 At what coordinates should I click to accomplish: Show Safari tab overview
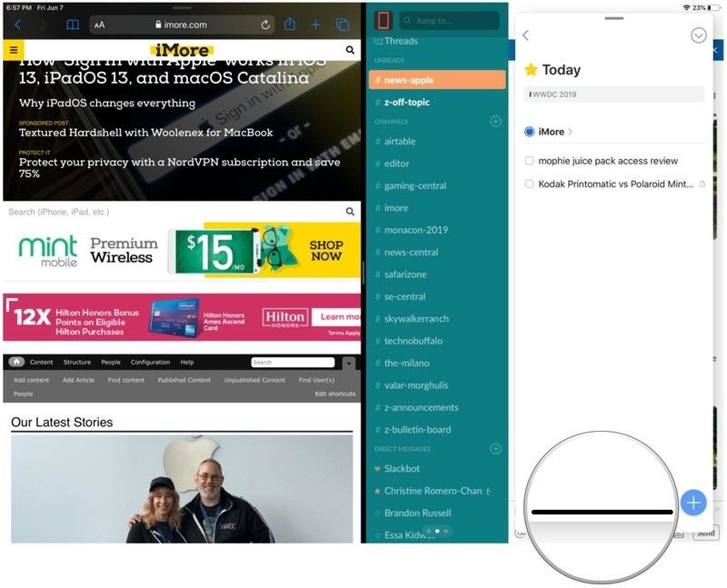tap(341, 25)
